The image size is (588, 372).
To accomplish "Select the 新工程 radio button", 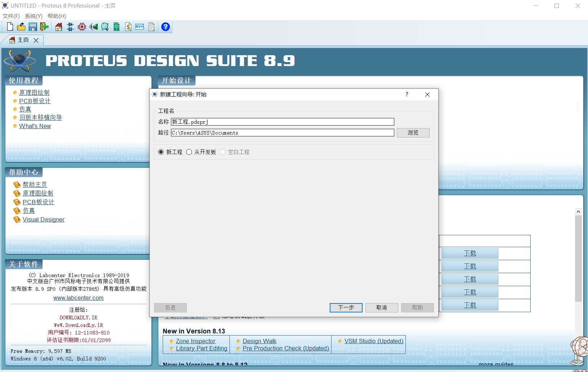I will point(161,152).
